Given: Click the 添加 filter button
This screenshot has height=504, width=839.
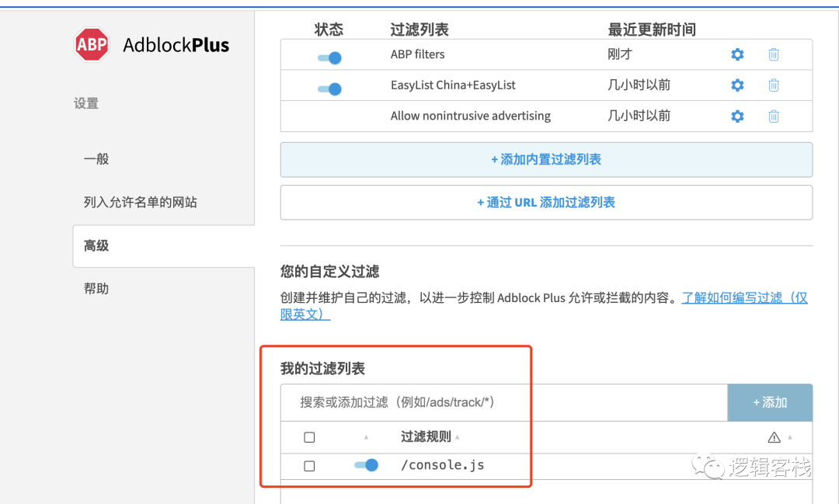Looking at the screenshot, I should tap(770, 402).
